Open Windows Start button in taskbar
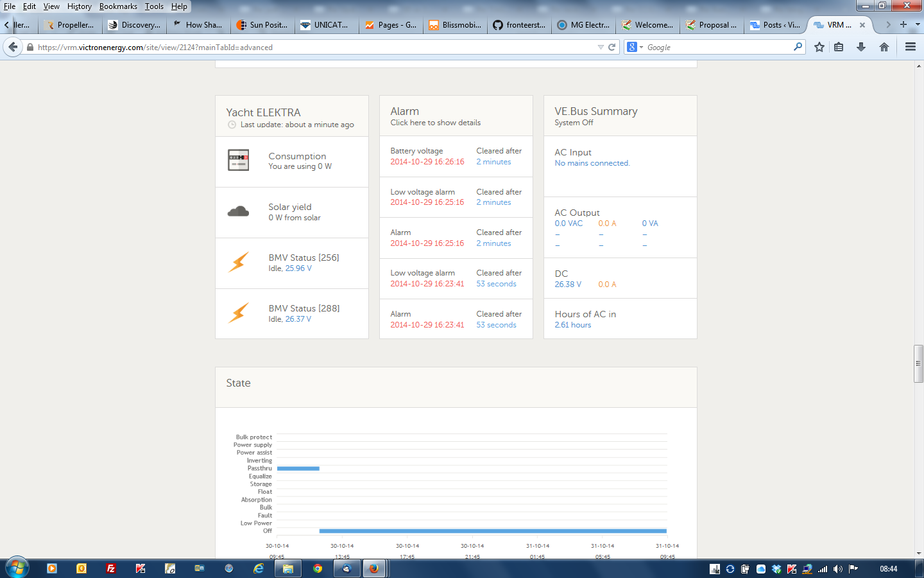 tap(17, 568)
